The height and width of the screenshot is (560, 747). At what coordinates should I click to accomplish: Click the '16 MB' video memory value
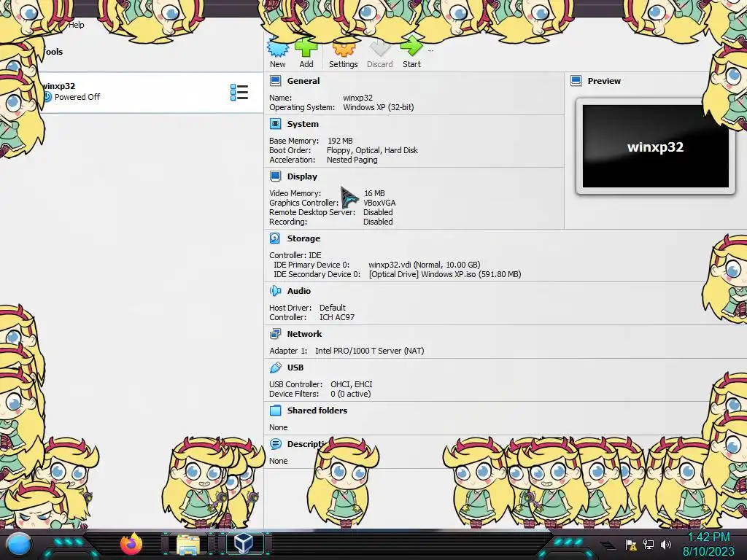click(x=374, y=193)
